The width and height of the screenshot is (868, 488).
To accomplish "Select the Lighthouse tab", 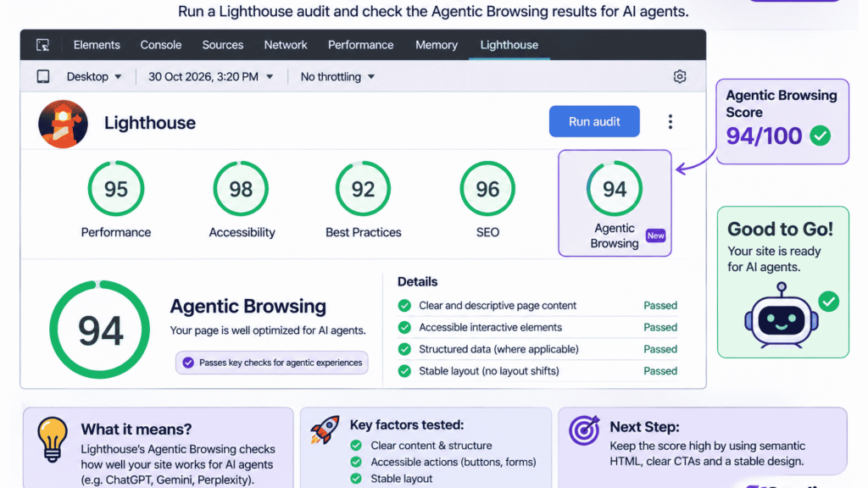I will pyautogui.click(x=509, y=45).
